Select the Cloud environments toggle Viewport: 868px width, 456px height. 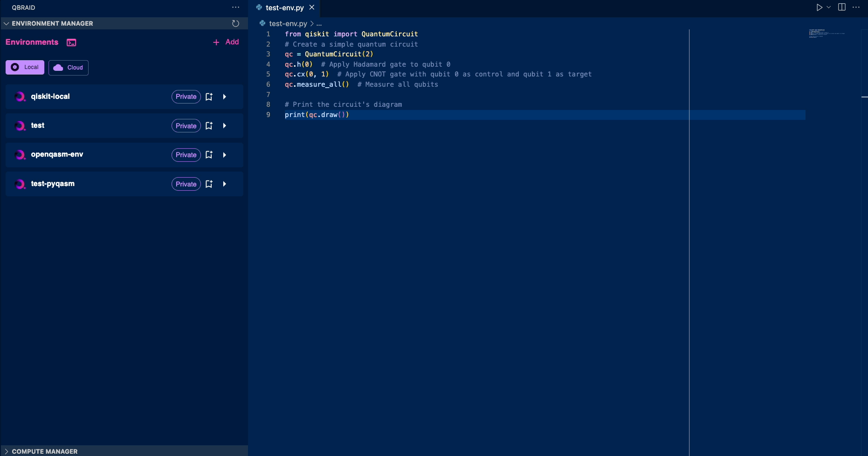click(x=69, y=68)
